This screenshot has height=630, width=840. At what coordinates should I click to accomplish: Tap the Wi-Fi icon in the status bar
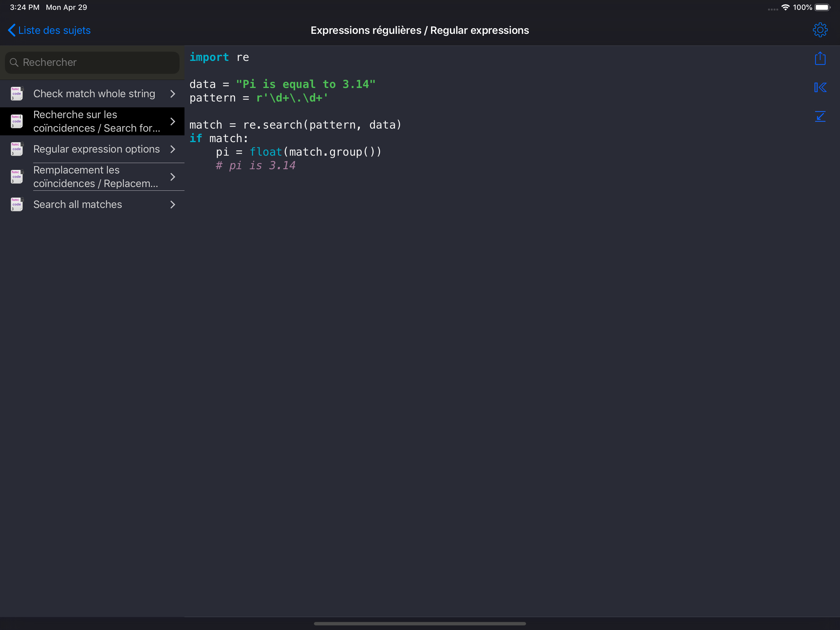coord(785,7)
